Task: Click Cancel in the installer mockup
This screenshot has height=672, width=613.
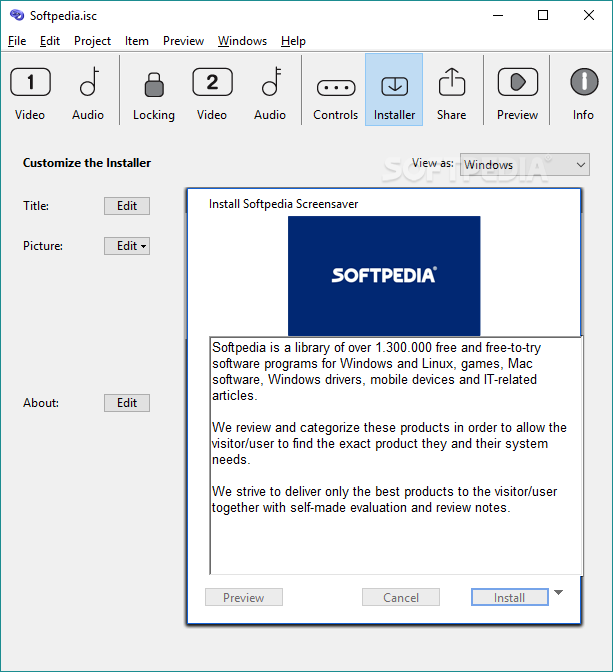Action: coord(401,597)
